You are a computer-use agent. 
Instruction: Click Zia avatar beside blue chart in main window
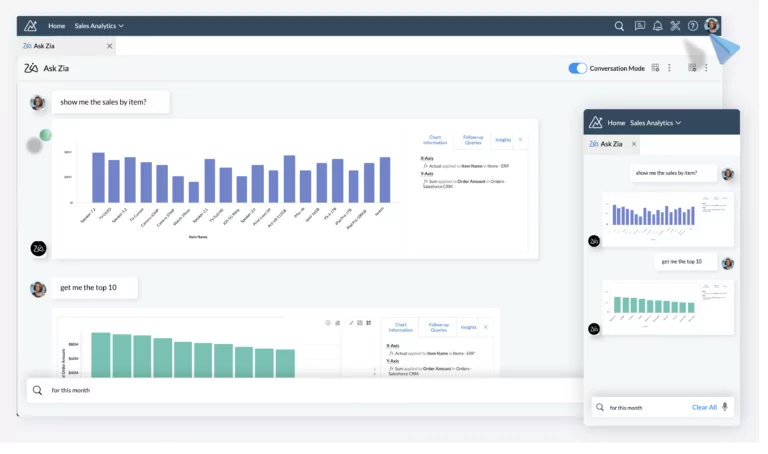[x=39, y=248]
